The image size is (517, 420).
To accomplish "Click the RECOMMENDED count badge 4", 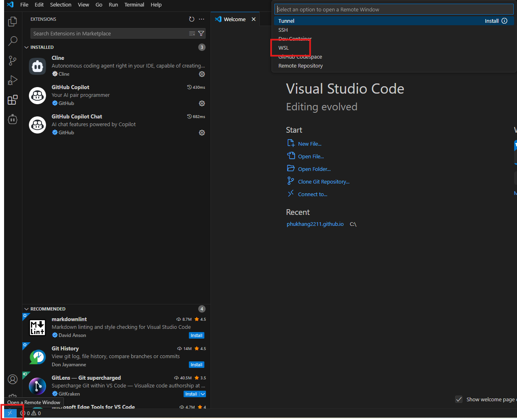I will tap(202, 309).
